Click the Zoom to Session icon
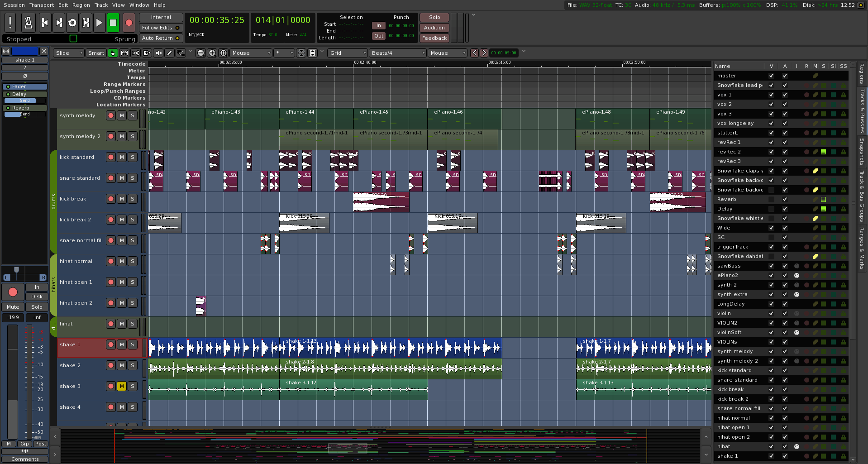This screenshot has width=868, height=464. point(223,53)
